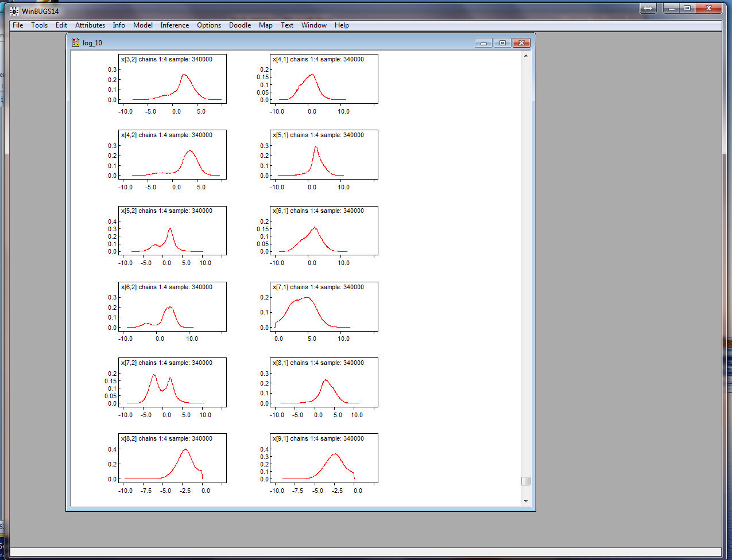732x560 pixels.
Task: Open the Model menu
Action: (142, 25)
